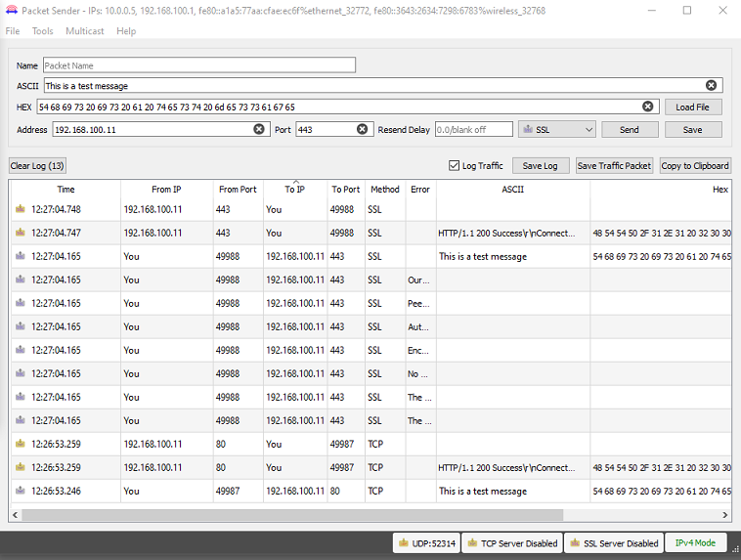Open the Multicast menu

click(85, 30)
